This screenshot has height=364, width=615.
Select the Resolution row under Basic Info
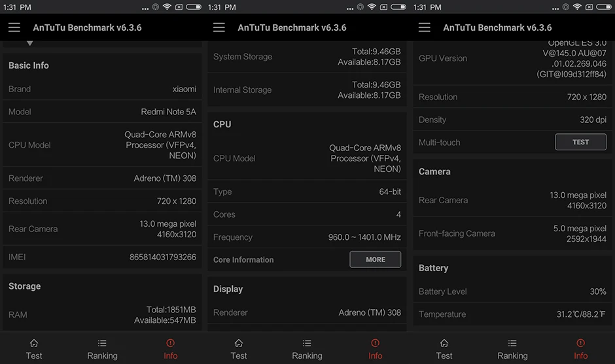coord(102,201)
